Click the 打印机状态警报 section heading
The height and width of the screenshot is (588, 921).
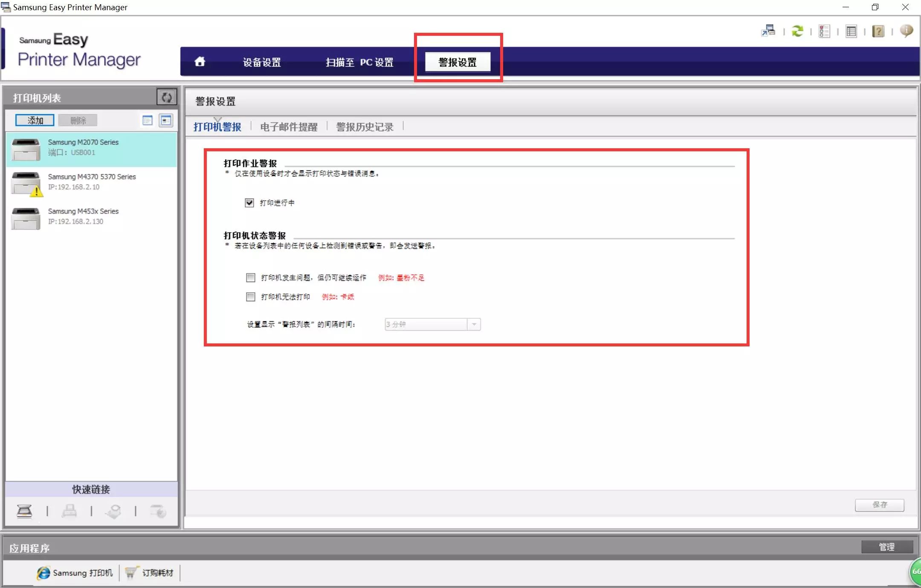(255, 236)
